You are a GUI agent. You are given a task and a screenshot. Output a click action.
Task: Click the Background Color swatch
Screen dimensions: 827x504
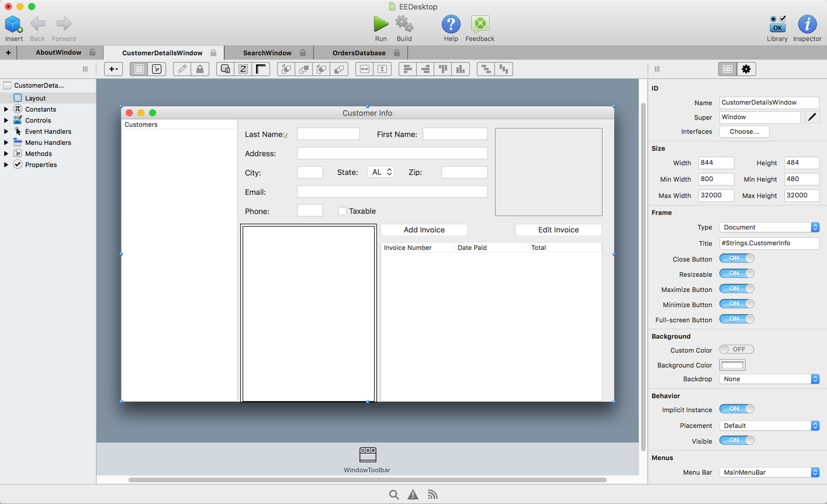pyautogui.click(x=732, y=365)
